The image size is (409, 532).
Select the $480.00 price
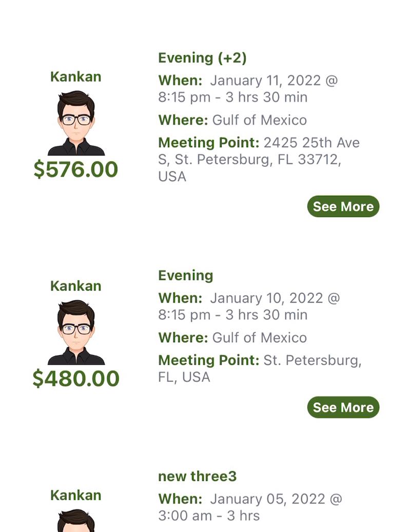pyautogui.click(x=76, y=379)
